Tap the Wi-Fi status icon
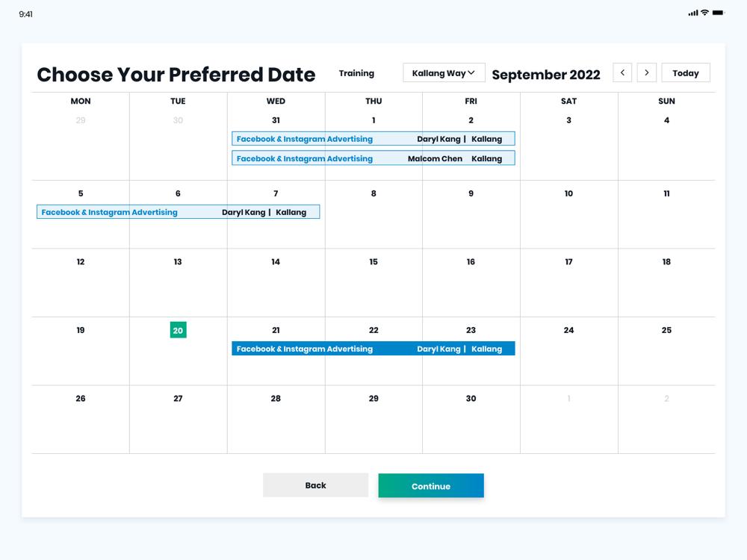Screen dimensions: 747x560 pyautogui.click(x=704, y=13)
